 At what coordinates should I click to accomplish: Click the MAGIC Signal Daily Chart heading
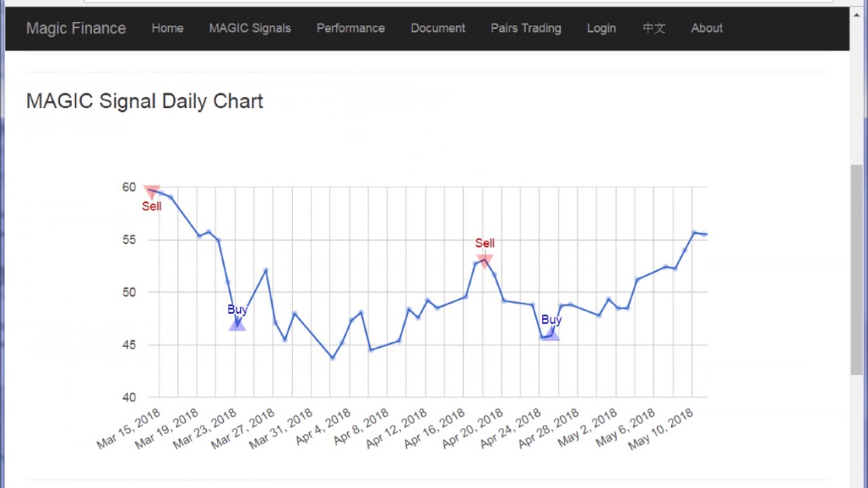144,101
